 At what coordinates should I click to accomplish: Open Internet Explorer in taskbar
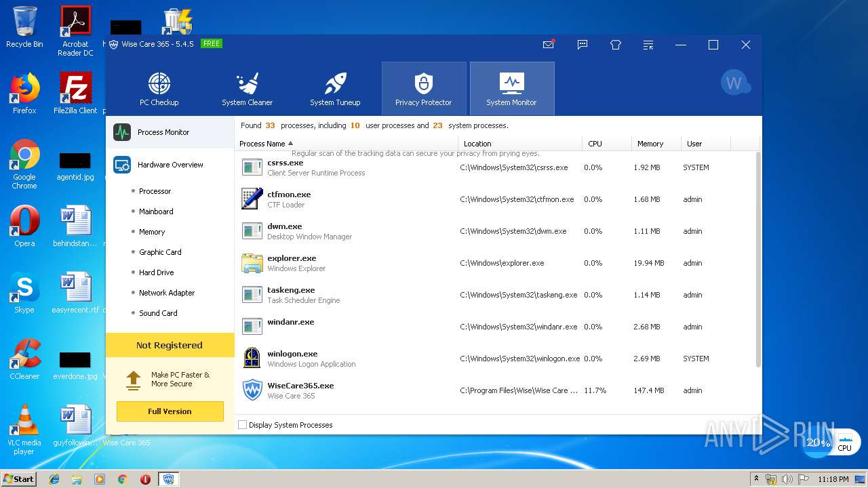[54, 479]
